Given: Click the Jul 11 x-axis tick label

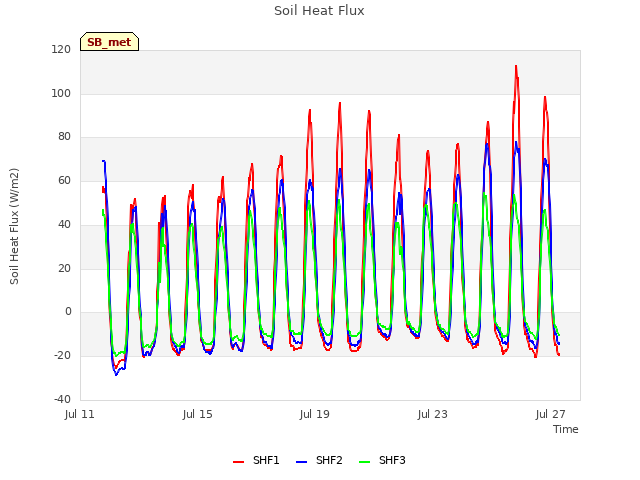Looking at the screenshot, I should coord(80,414).
